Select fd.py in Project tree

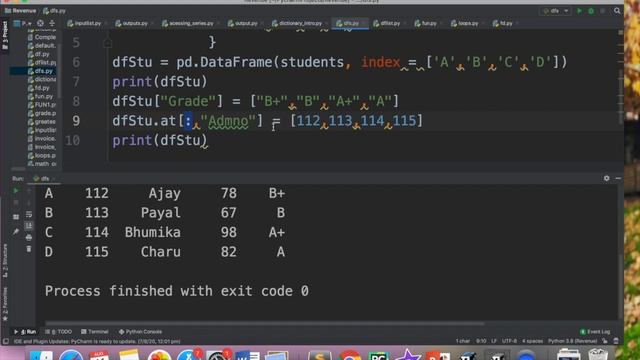pos(39,88)
